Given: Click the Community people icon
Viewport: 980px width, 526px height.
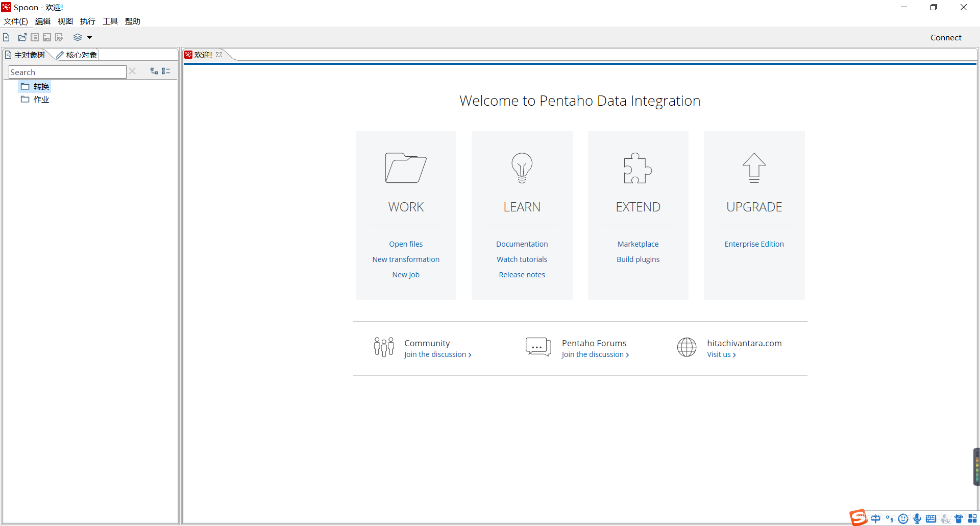Looking at the screenshot, I should pos(384,347).
